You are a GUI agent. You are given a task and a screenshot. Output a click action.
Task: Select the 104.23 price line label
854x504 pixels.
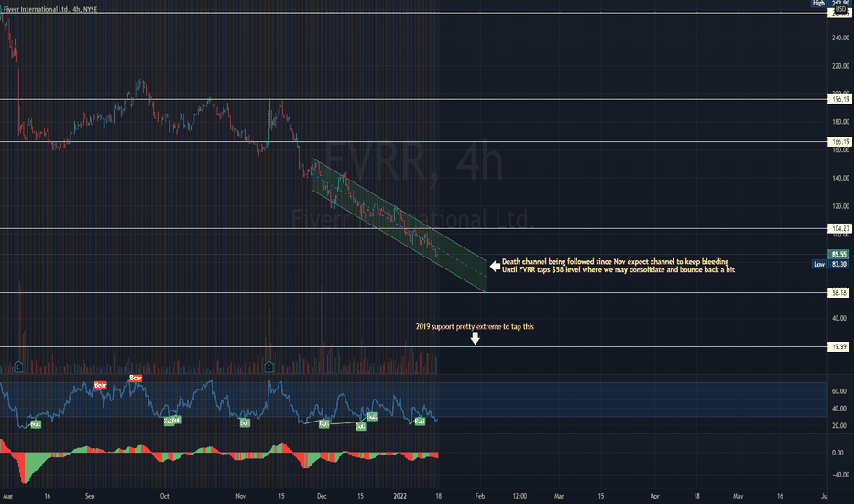(838, 228)
